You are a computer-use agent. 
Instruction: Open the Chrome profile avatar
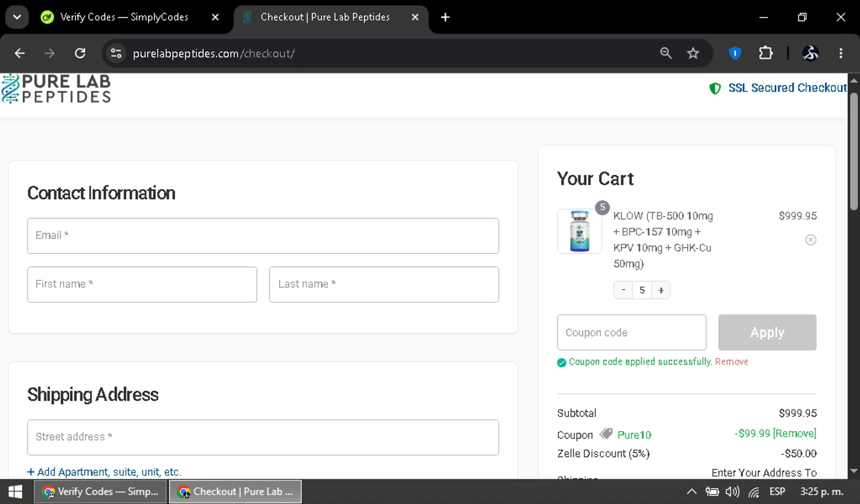point(810,53)
